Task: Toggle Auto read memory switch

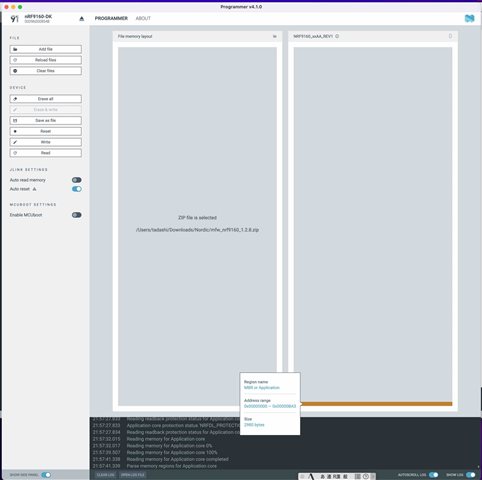Action: (x=77, y=180)
